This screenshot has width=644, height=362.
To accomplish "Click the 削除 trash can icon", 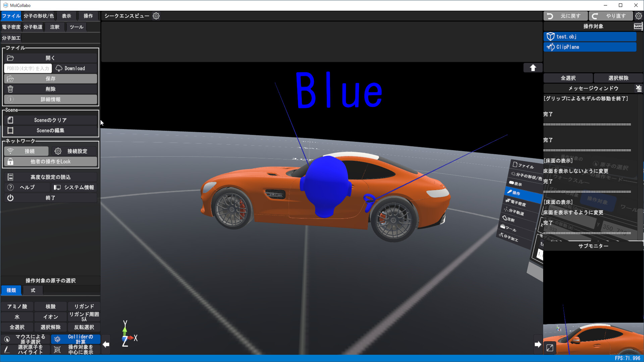I will pyautogui.click(x=10, y=89).
